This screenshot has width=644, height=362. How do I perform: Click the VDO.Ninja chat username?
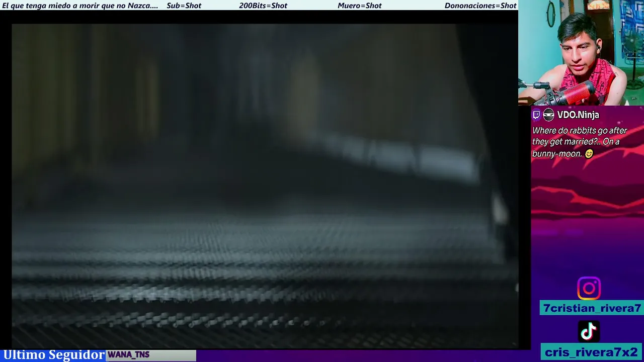578,115
